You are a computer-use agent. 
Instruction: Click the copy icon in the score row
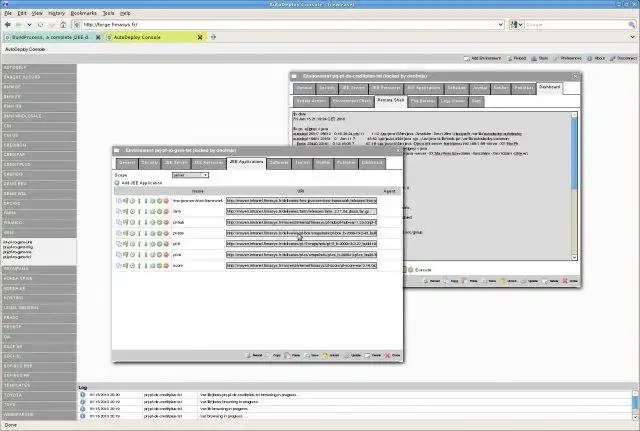(x=119, y=266)
